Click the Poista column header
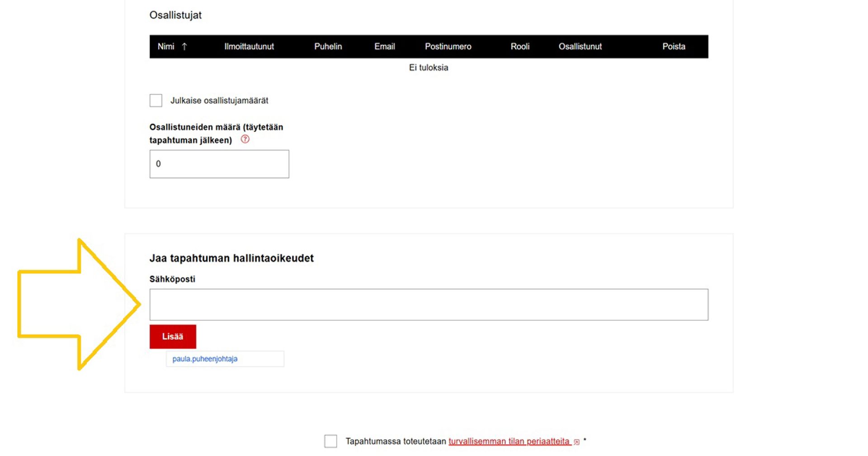The image size is (868, 456). [x=674, y=47]
